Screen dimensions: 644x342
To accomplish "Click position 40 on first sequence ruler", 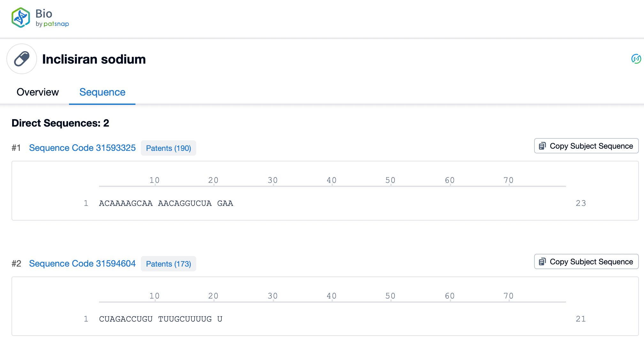I will pyautogui.click(x=332, y=180).
